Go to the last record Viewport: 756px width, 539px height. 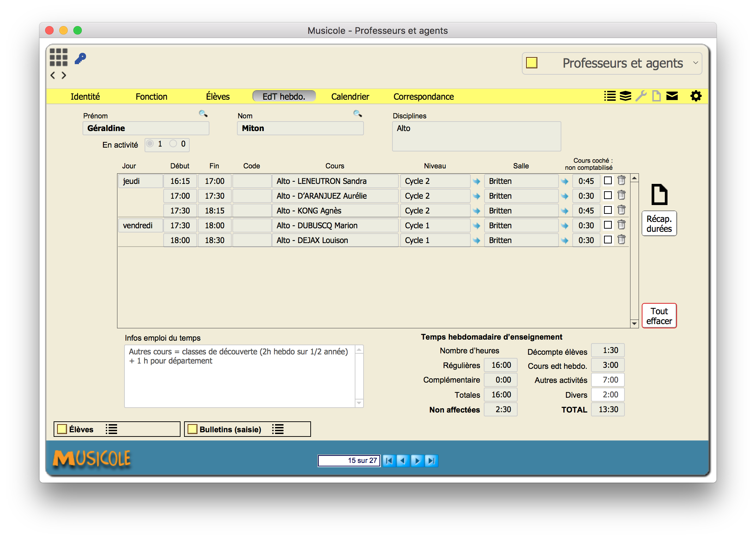coord(431,461)
